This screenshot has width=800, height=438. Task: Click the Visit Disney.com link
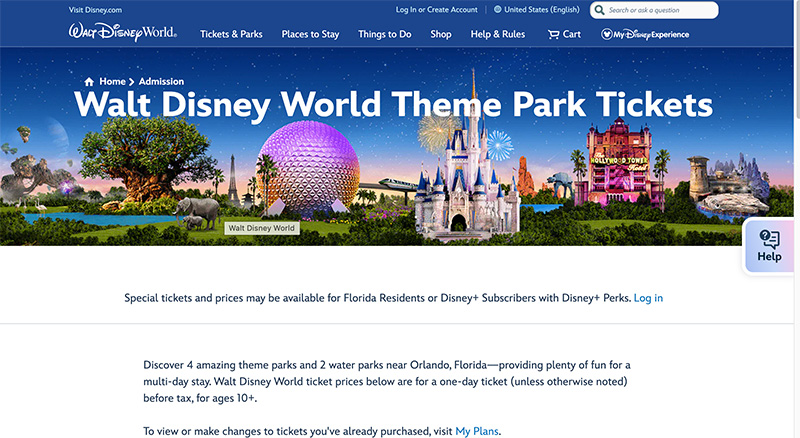[95, 10]
